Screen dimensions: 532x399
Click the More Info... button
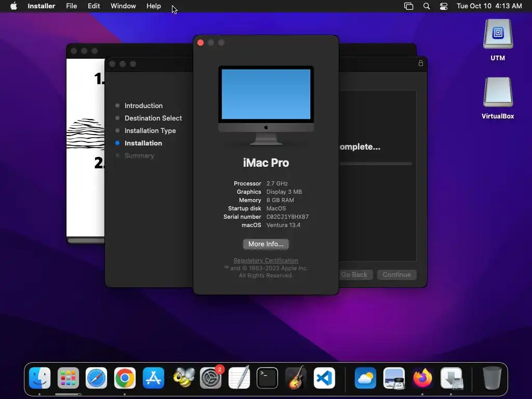265,244
